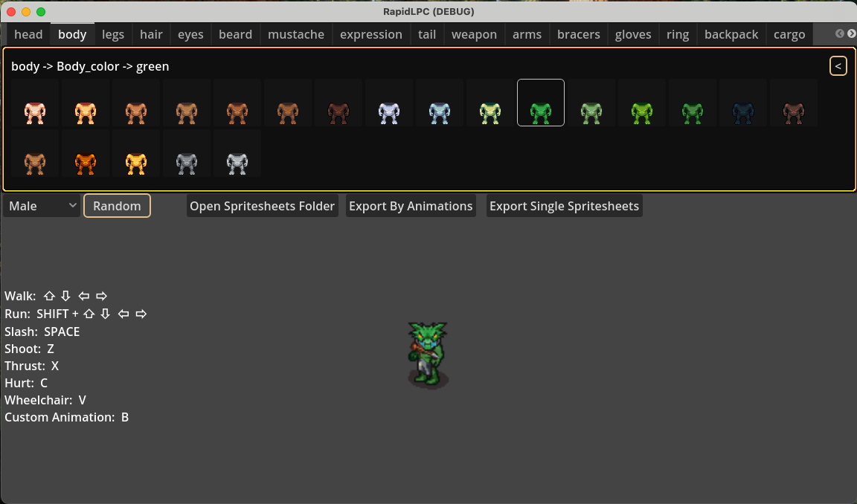Go to the cargo tab

click(789, 34)
